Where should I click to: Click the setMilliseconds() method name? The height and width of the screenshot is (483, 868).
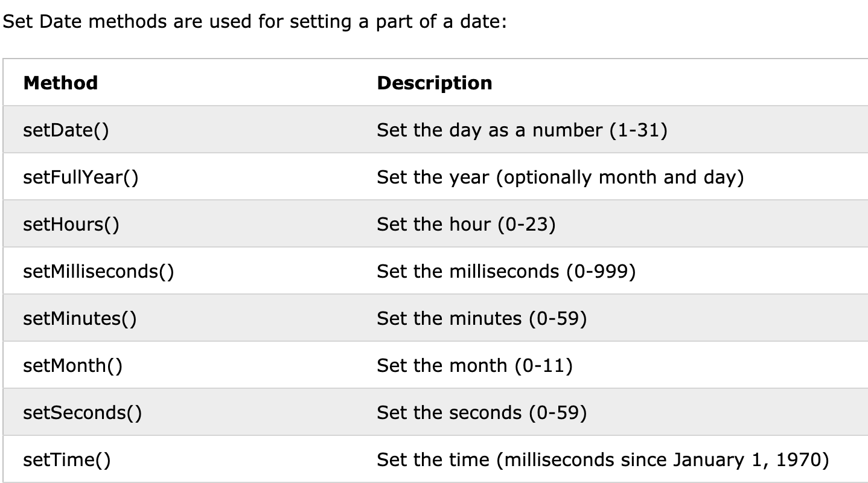(98, 271)
